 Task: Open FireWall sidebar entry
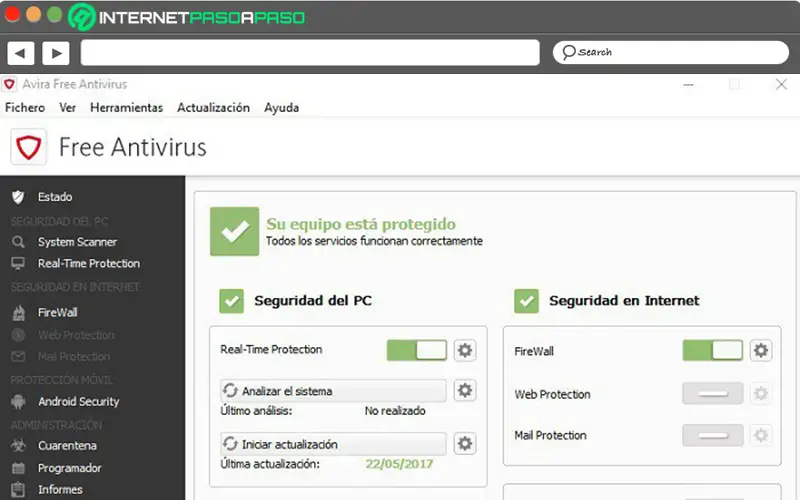pyautogui.click(x=57, y=312)
